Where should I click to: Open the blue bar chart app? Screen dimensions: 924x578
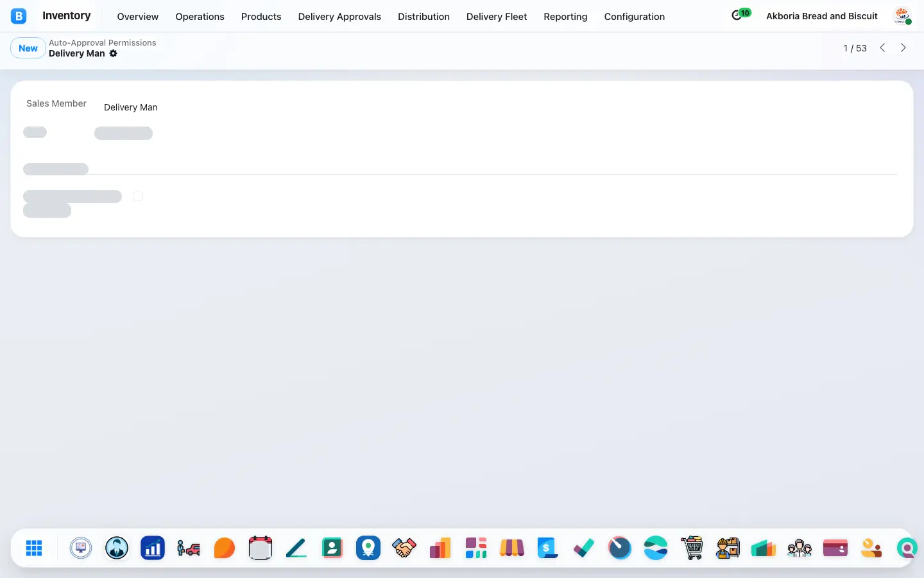[153, 548]
